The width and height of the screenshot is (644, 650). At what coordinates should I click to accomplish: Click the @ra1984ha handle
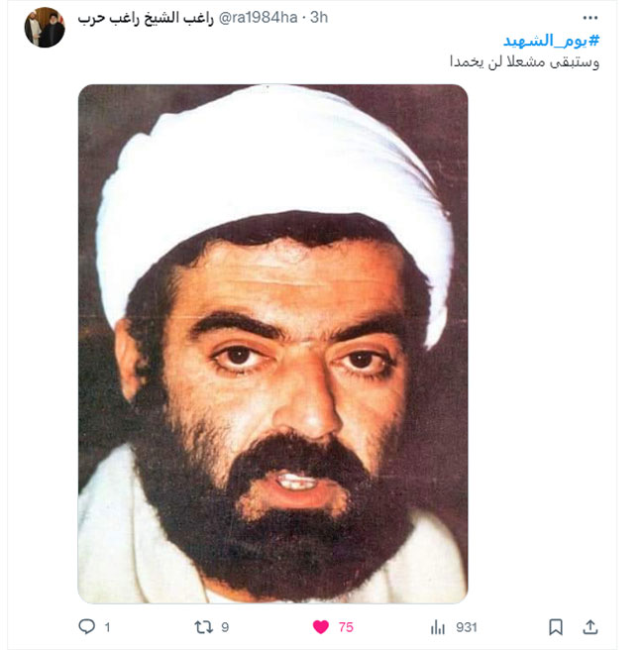coord(258,18)
